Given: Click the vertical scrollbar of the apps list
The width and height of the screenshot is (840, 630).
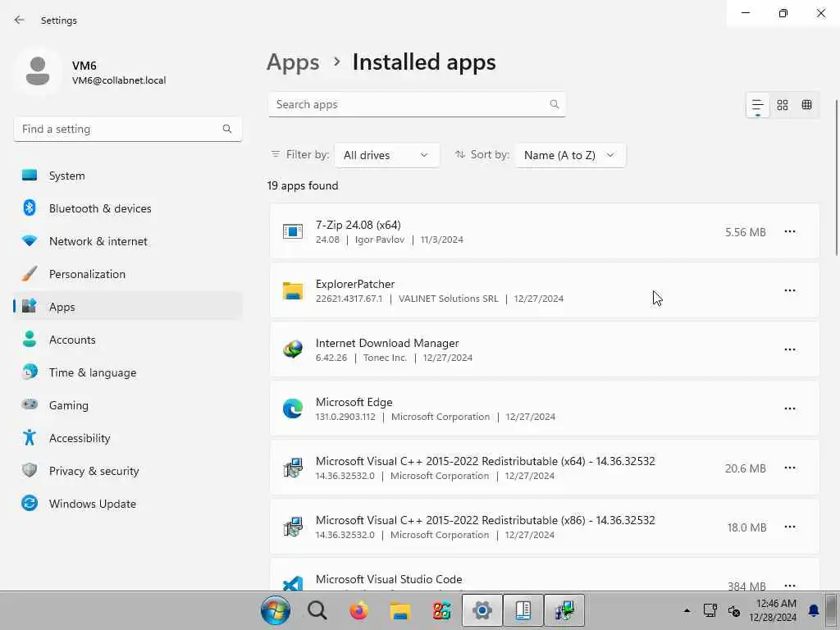Looking at the screenshot, I should point(837,178).
